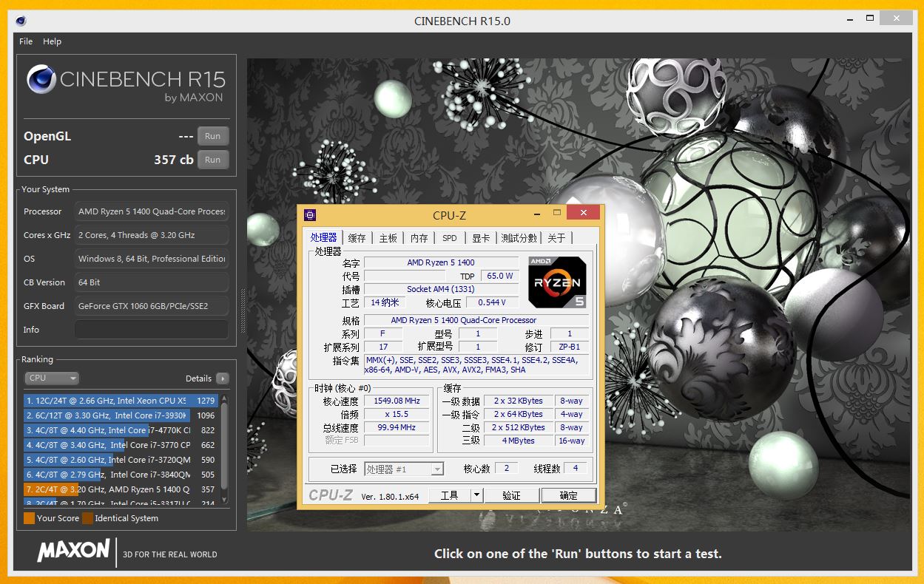Switch to the 显卡 (Graphics) tab
The height and width of the screenshot is (584, 924).
click(x=481, y=237)
